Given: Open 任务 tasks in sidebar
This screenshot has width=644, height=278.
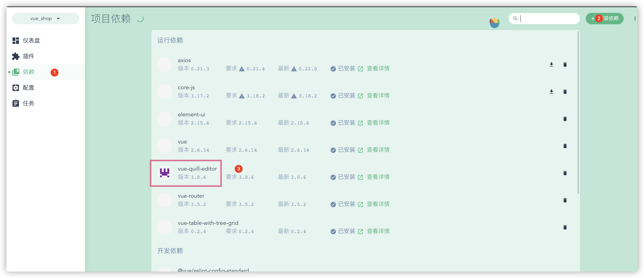Looking at the screenshot, I should [46, 103].
